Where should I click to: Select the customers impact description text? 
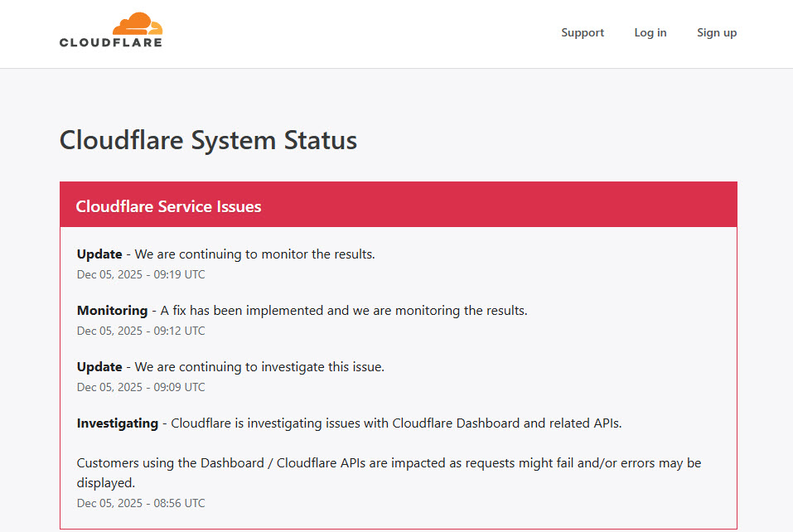pos(388,472)
